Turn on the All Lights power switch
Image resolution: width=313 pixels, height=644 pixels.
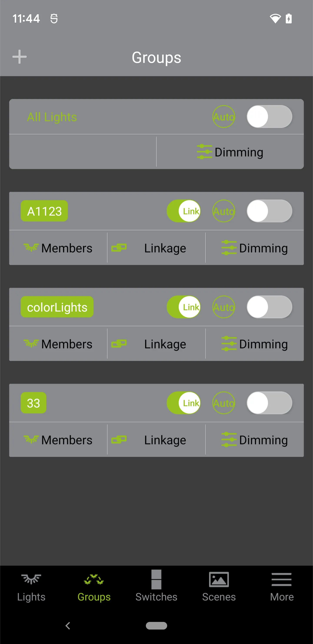(269, 116)
